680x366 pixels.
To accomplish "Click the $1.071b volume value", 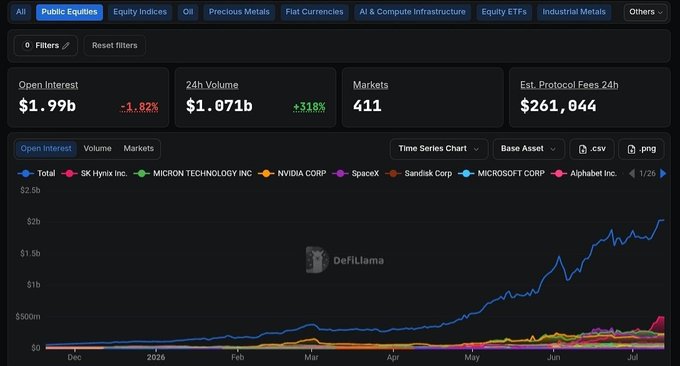I will [219, 106].
